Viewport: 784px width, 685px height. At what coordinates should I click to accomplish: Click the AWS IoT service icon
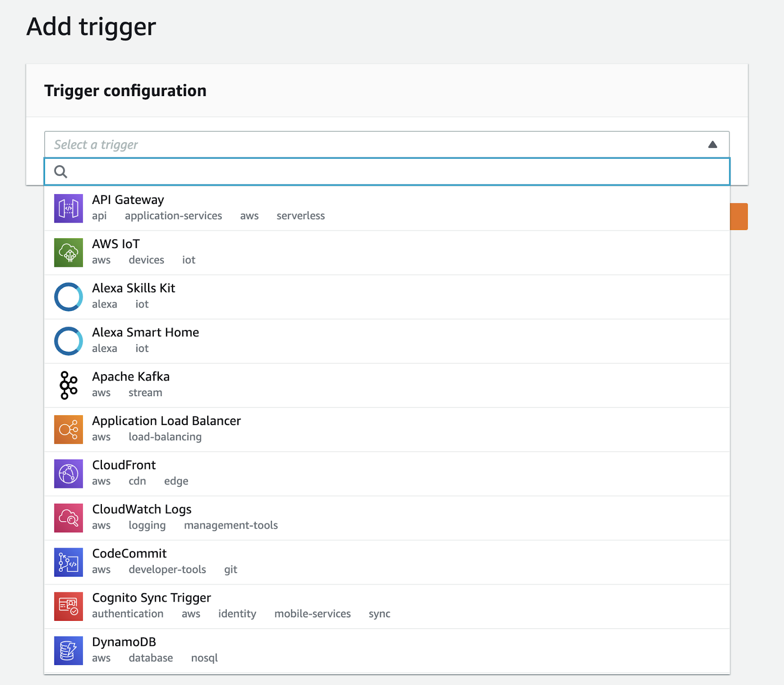pyautogui.click(x=69, y=253)
